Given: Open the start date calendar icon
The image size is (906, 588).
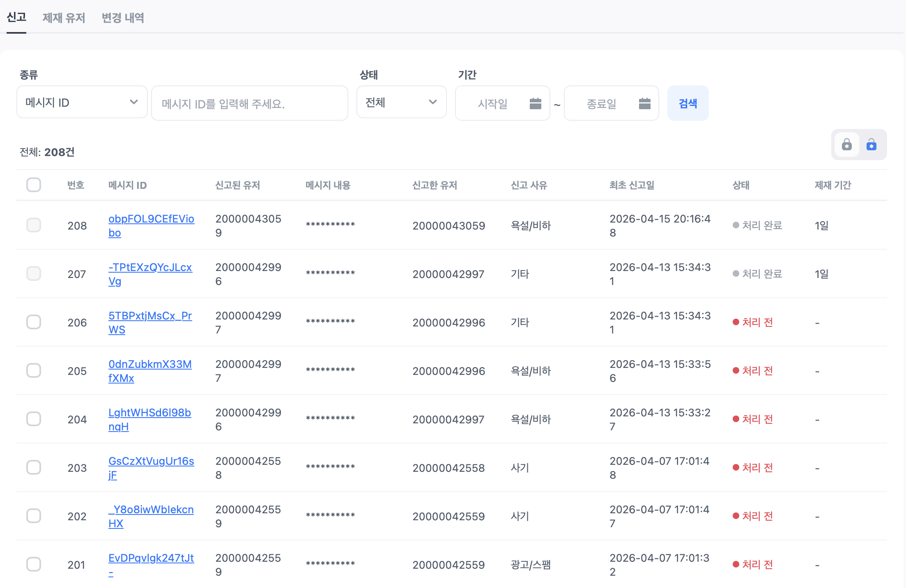Looking at the screenshot, I should (535, 103).
